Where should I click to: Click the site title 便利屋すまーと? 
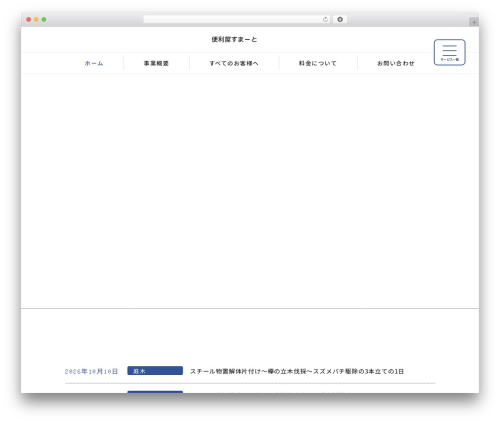point(234,39)
